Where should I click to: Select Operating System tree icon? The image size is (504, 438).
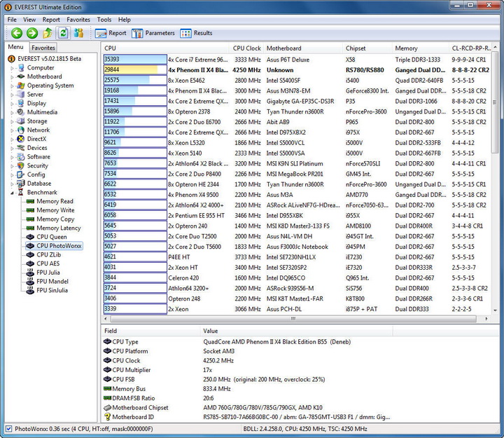click(21, 85)
